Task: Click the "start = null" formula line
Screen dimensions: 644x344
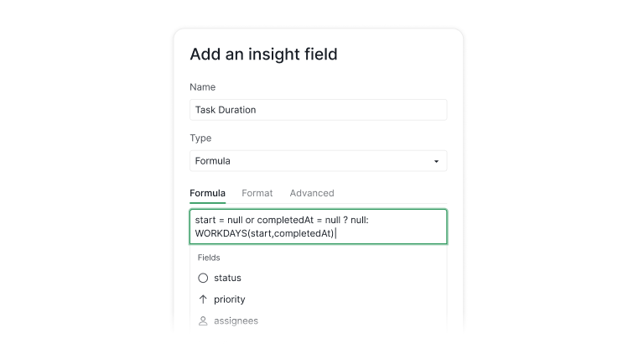Action: pyautogui.click(x=287, y=220)
